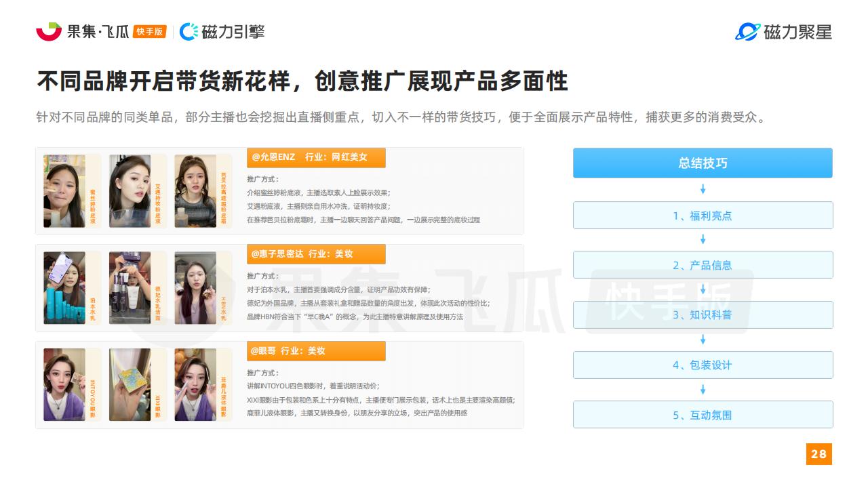
Task: Open the @惠子思密达 行业：美妆 orange label
Action: (316, 254)
